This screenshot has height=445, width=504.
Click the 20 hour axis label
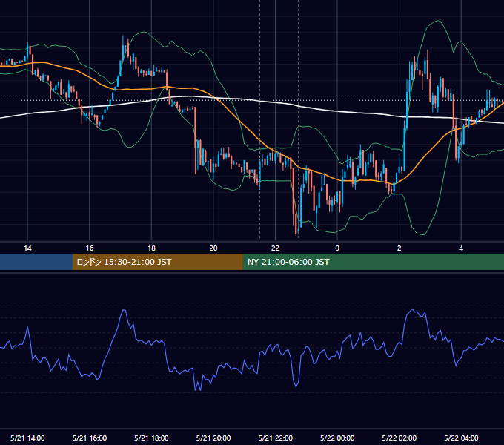click(213, 248)
